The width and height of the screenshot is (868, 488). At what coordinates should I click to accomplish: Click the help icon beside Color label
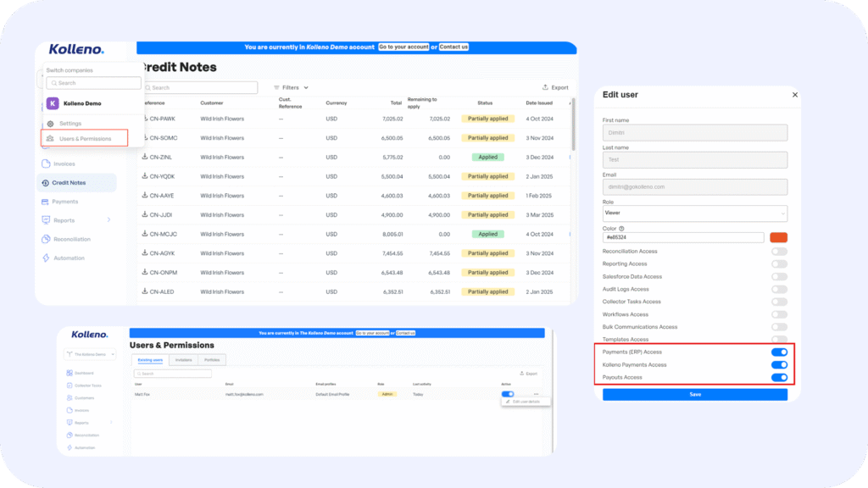coord(622,228)
